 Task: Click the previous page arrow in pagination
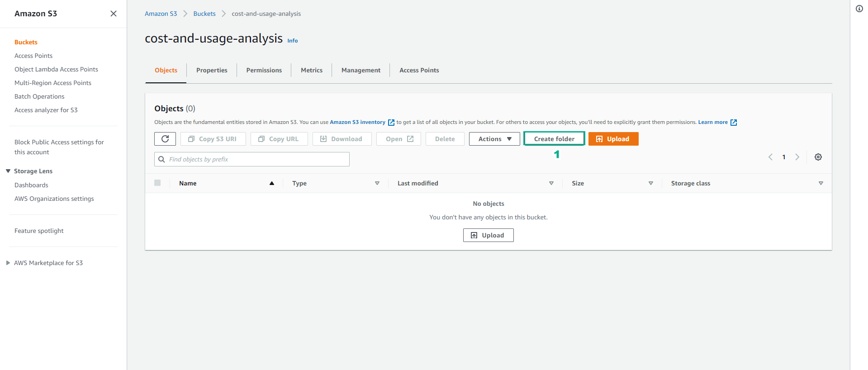tap(770, 157)
